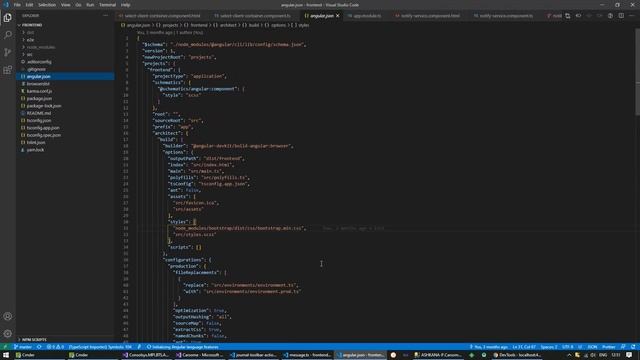Collapse the FRONTEND root folder
Image resolution: width=640 pixels, height=360 pixels.
pyautogui.click(x=65, y=25)
